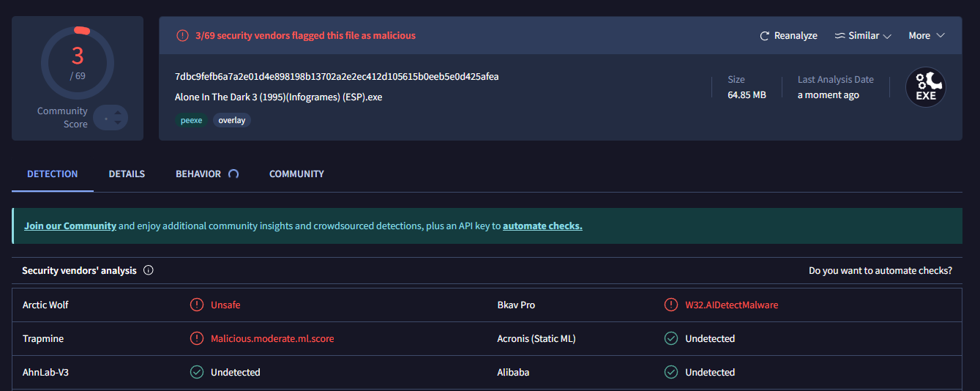This screenshot has height=391, width=980.
Task: Click the green check icon in the Acronis row
Action: coord(670,338)
